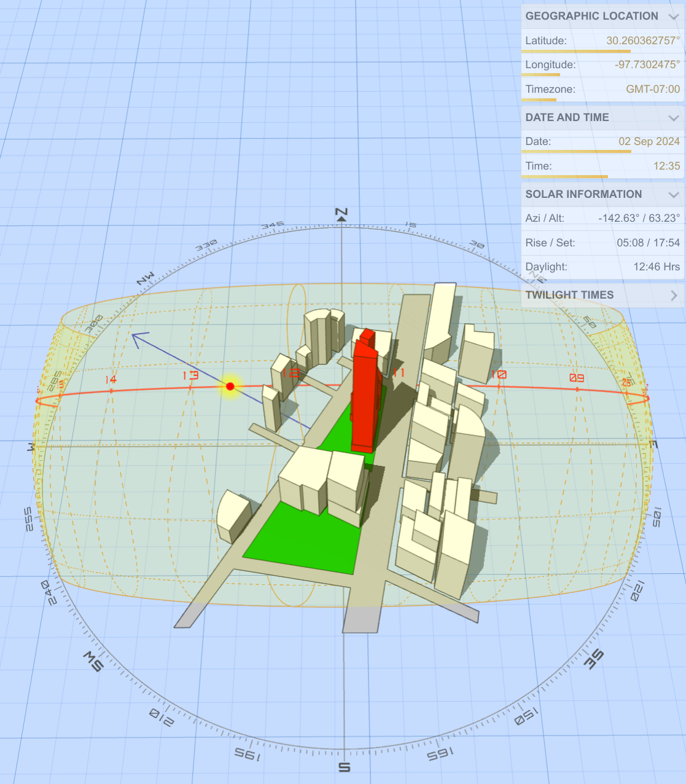Collapse the DATE AND TIME section

[x=672, y=117]
